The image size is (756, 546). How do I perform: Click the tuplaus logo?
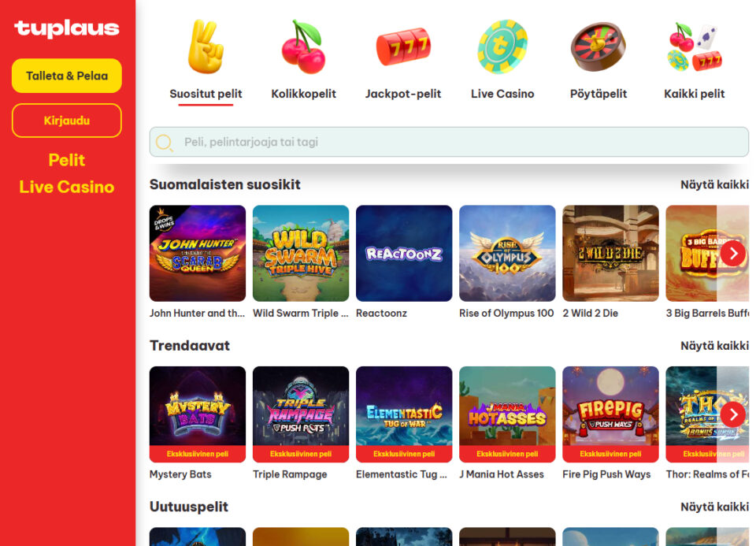(x=66, y=28)
